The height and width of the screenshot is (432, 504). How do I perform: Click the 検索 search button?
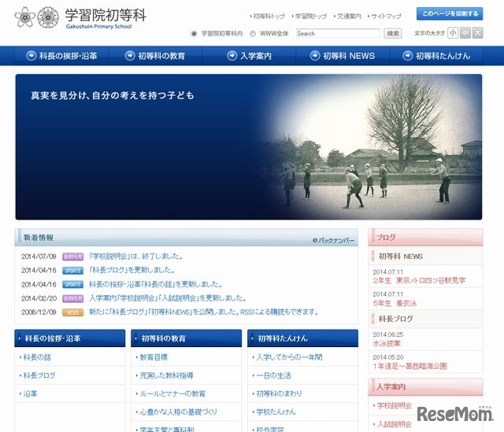(x=393, y=33)
